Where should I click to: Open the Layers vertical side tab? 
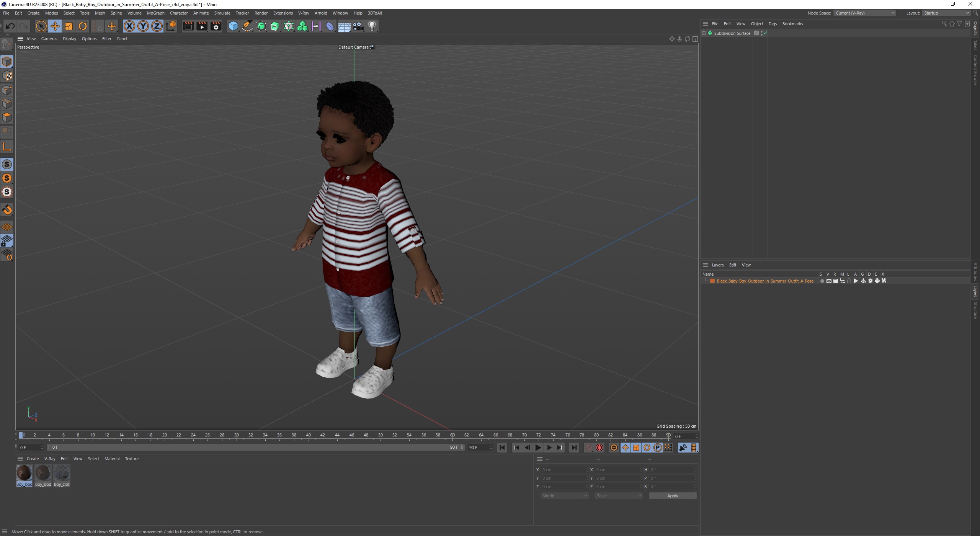(x=975, y=291)
